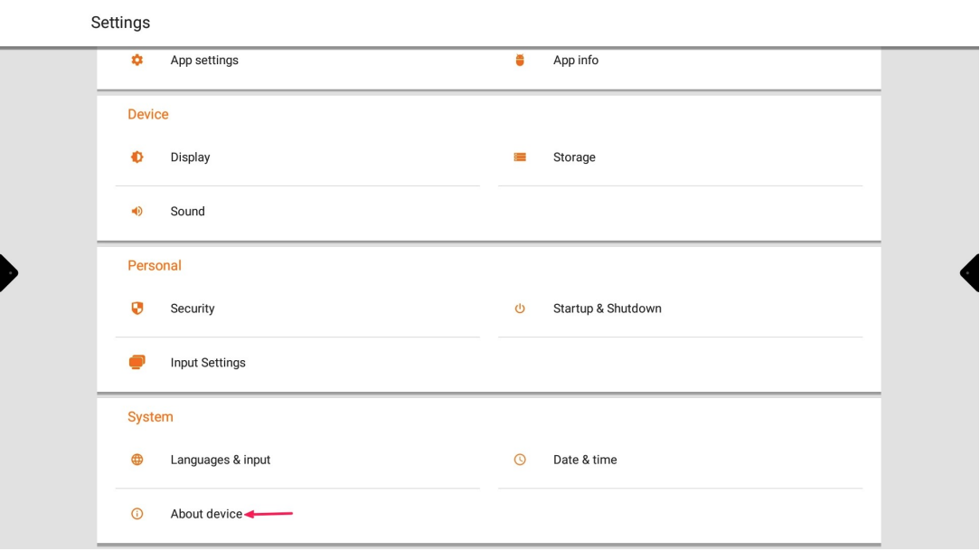Click the Storage icon
This screenshot has height=551, width=980.
coord(520,157)
